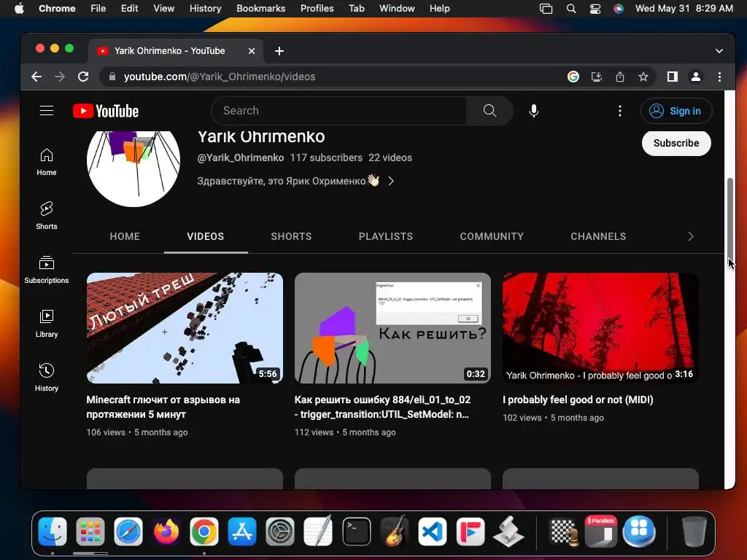Launch Firefox from the Dock
This screenshot has width=747, height=560.
(166, 532)
